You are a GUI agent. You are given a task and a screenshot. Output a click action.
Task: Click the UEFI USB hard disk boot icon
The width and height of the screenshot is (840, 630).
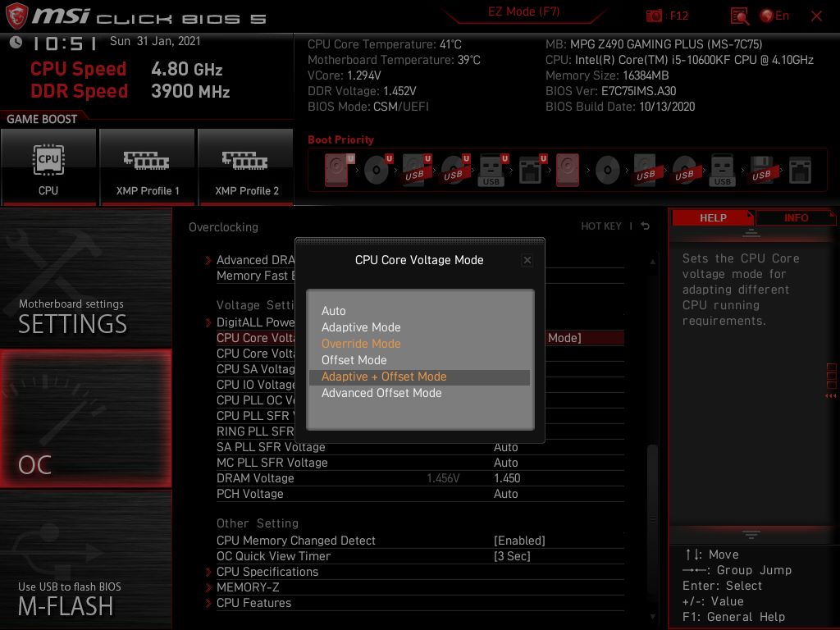(x=417, y=170)
